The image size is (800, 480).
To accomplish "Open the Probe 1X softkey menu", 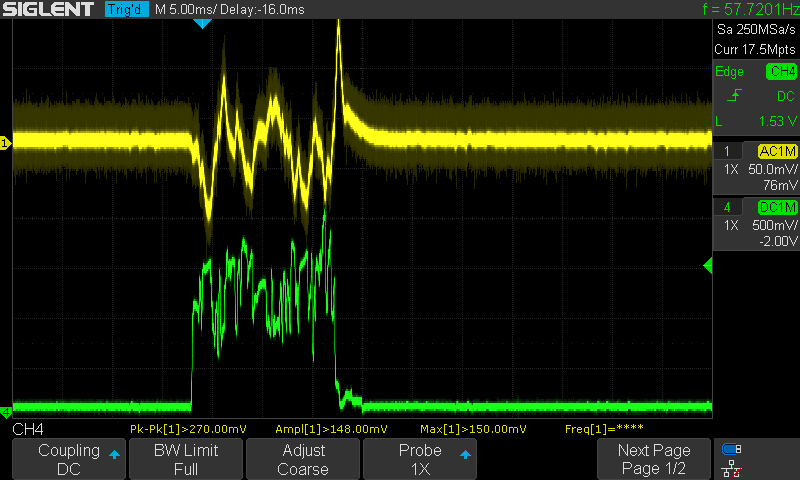I will point(420,459).
